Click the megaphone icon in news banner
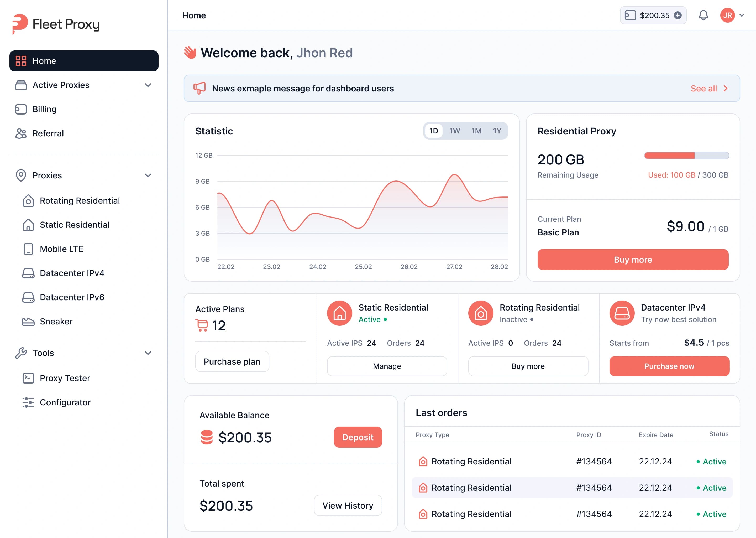 pyautogui.click(x=199, y=88)
